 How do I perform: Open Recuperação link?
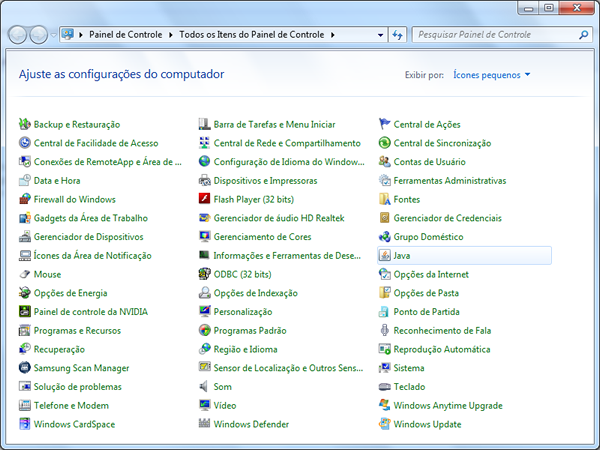(59, 349)
